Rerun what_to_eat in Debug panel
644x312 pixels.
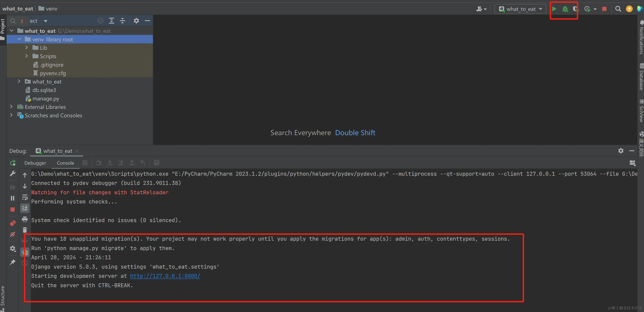13,163
